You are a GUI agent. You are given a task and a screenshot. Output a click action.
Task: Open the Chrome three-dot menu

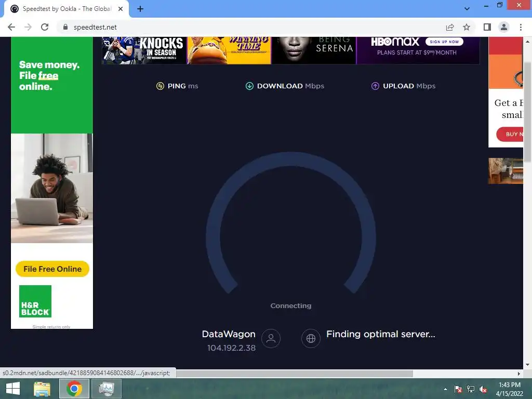pyautogui.click(x=521, y=27)
